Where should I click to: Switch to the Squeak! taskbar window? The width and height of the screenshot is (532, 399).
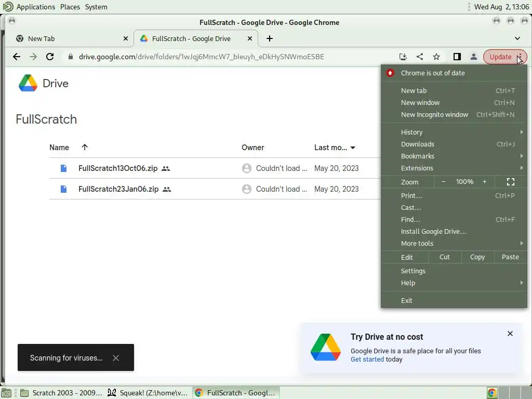pos(148,393)
